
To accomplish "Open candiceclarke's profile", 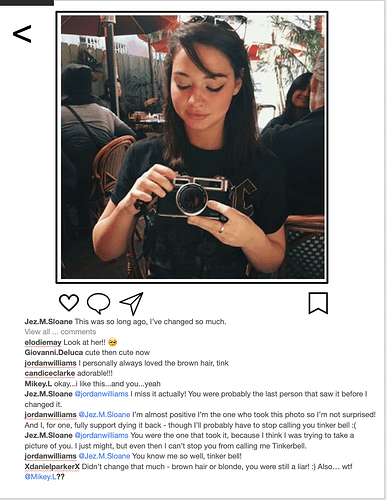I will pyautogui.click(x=50, y=373).
